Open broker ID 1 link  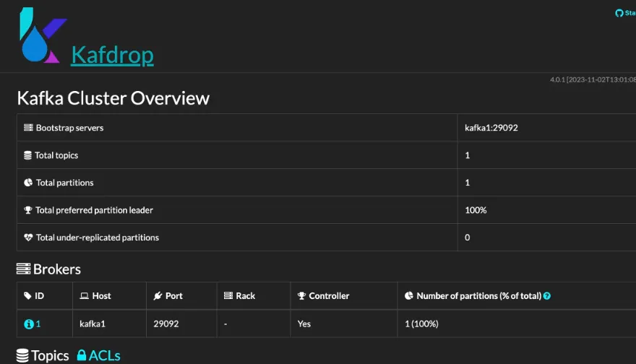pyautogui.click(x=38, y=324)
